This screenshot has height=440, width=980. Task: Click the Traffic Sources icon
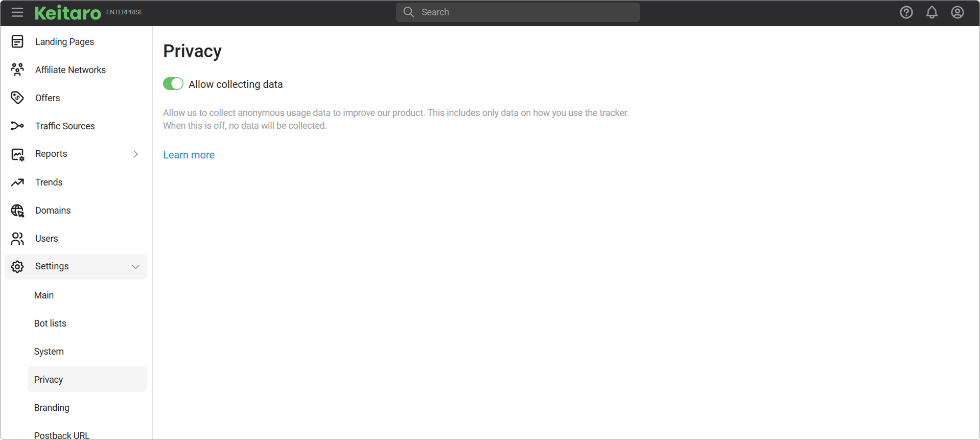tap(17, 126)
